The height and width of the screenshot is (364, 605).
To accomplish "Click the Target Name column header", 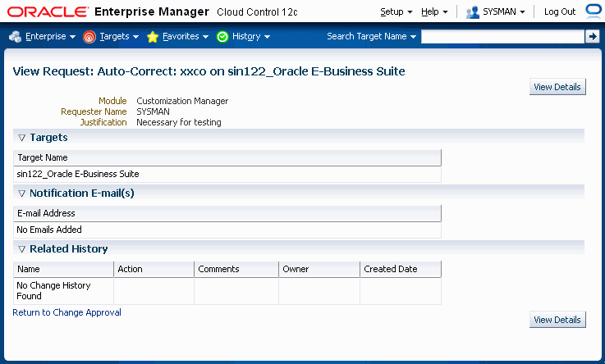I will pos(227,157).
